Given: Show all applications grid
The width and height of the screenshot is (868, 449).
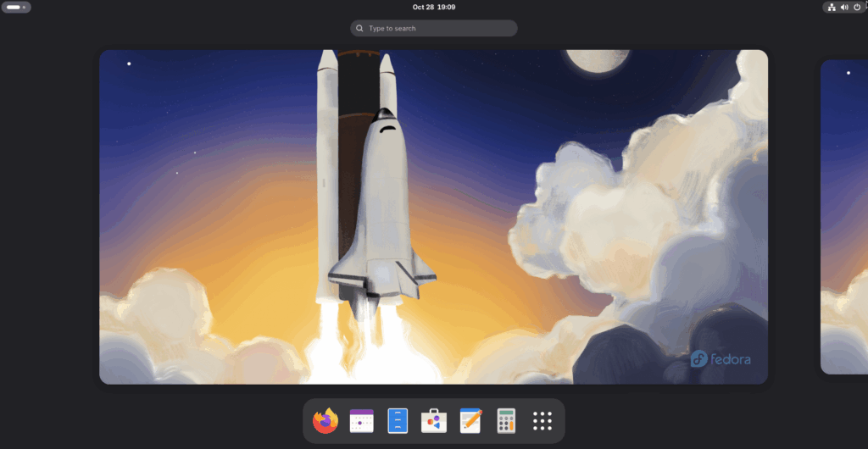Looking at the screenshot, I should 542,421.
